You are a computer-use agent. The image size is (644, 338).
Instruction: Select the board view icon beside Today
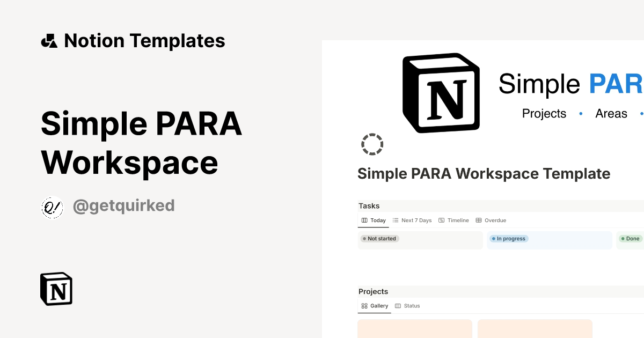[x=364, y=220]
